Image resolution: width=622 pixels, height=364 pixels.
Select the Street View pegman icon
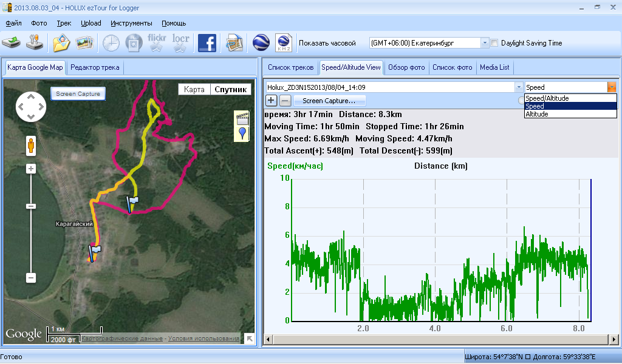pos(31,146)
